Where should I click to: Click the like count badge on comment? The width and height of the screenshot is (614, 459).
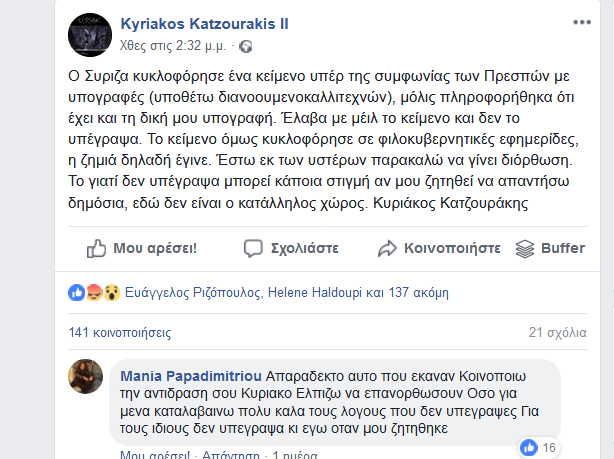[x=539, y=446]
